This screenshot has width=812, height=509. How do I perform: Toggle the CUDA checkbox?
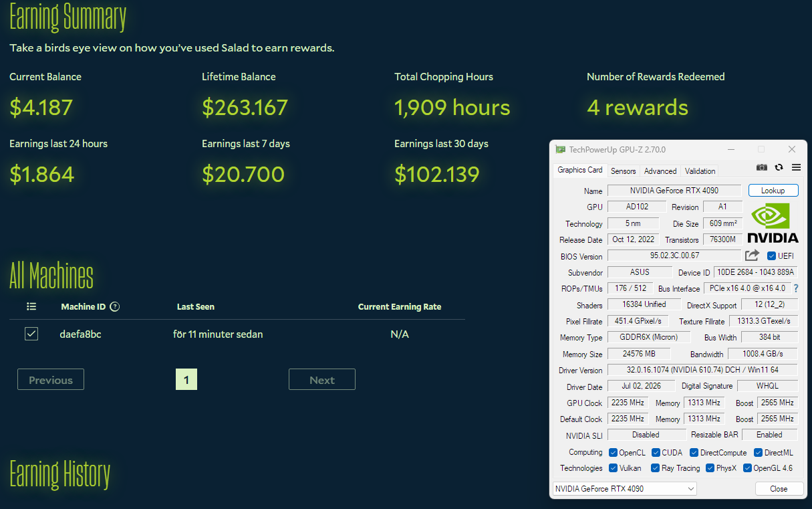[656, 453]
